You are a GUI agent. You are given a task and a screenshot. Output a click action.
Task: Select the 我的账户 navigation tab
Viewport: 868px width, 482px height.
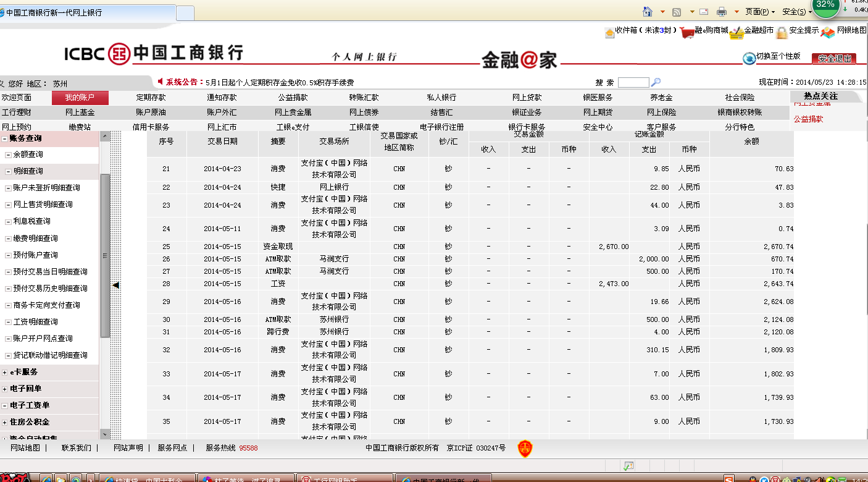coord(80,98)
